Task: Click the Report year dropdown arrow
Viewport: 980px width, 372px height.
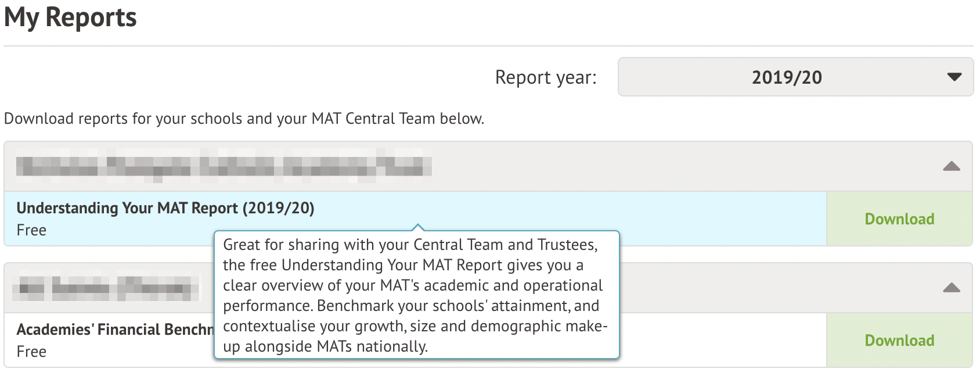Action: pyautogui.click(x=954, y=77)
